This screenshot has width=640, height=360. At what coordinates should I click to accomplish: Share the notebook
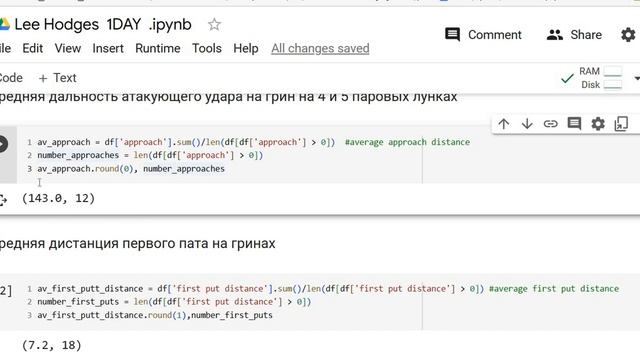click(x=574, y=35)
